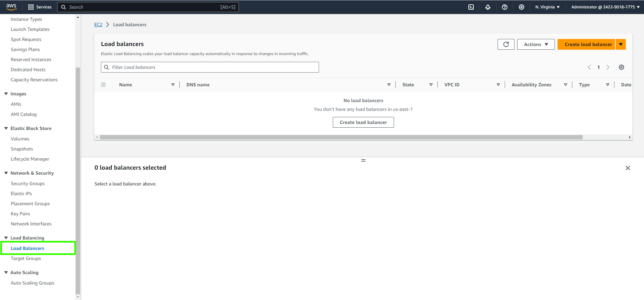
Task: Open Instance Types in sidebar
Action: point(26,19)
